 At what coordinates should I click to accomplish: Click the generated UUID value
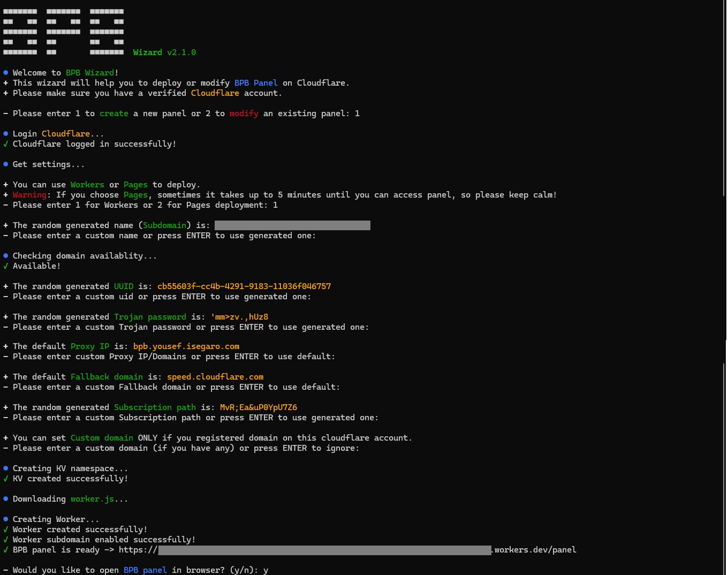[244, 286]
